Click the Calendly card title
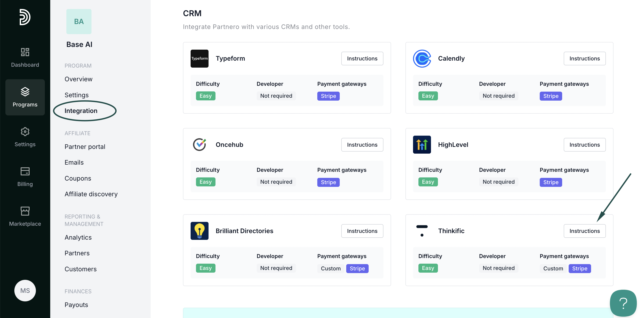This screenshot has width=644, height=318. click(x=451, y=58)
